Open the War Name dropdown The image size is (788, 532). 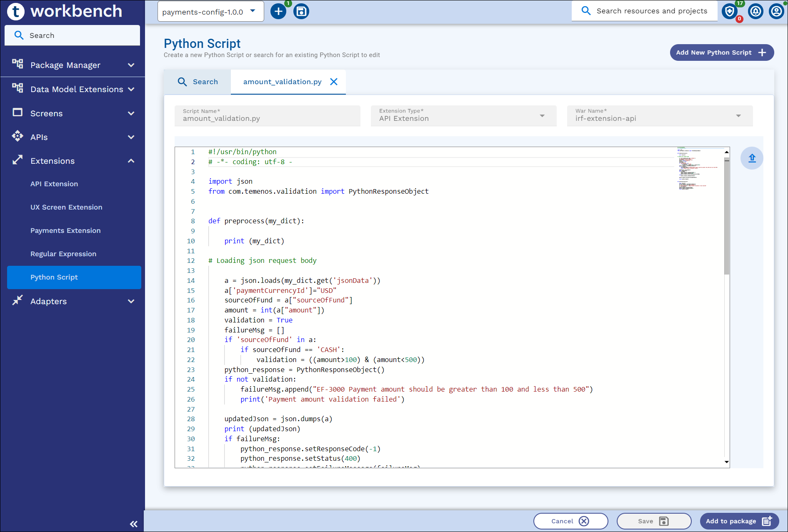(x=660, y=116)
